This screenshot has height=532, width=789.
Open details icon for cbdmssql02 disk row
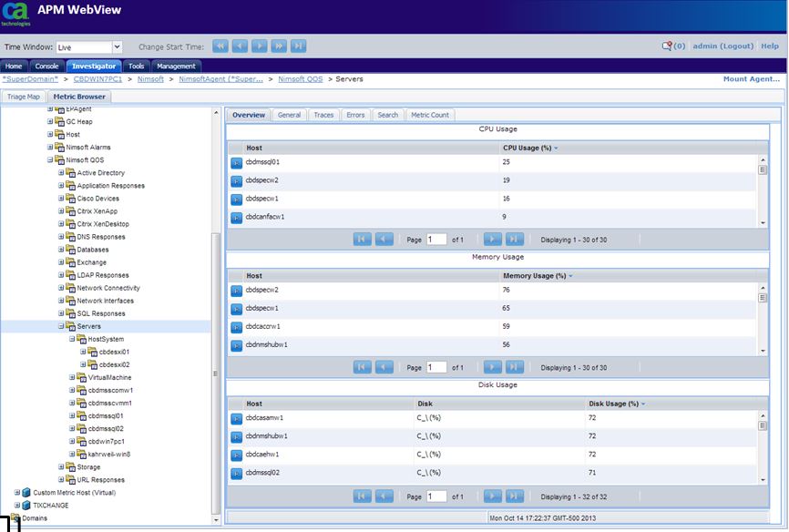(x=237, y=473)
